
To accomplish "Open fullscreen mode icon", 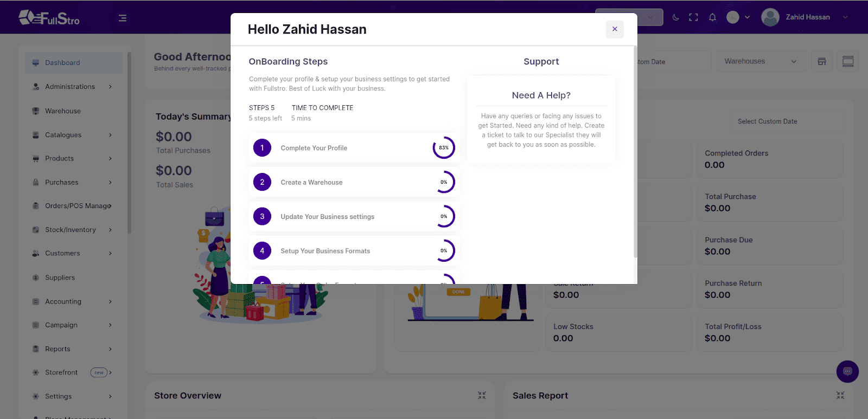I will (693, 17).
